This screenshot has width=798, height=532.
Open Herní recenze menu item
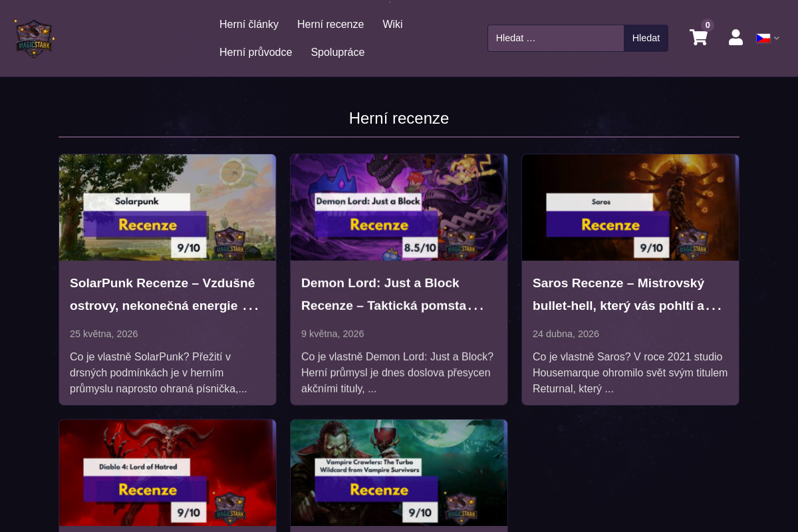point(331,25)
